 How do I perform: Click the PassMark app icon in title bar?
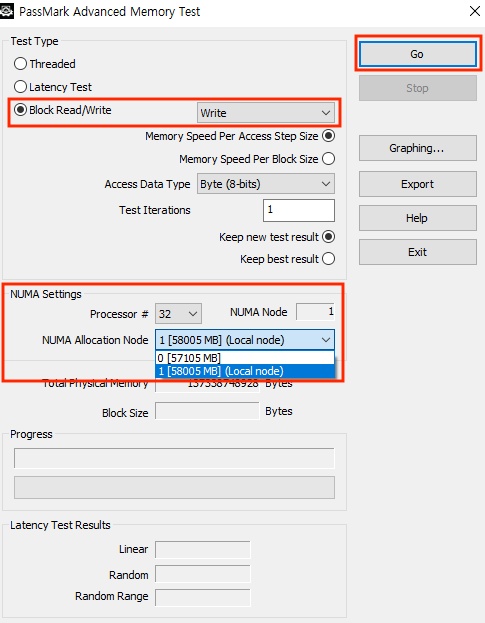[6, 11]
